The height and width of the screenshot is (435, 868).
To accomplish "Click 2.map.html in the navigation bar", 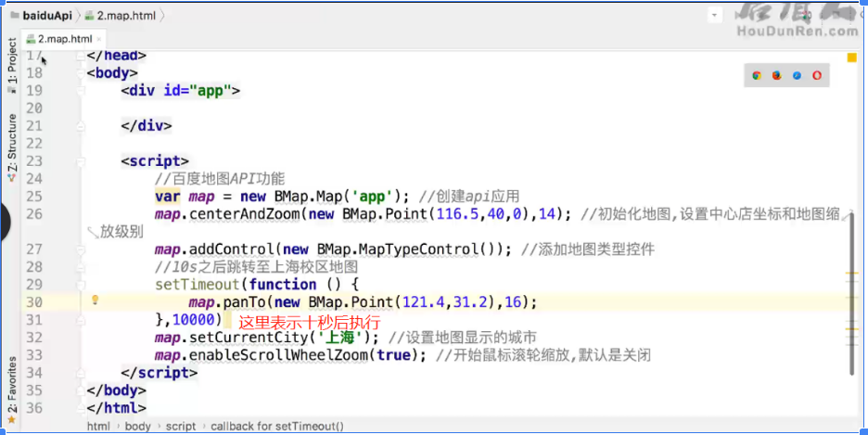I will point(121,16).
